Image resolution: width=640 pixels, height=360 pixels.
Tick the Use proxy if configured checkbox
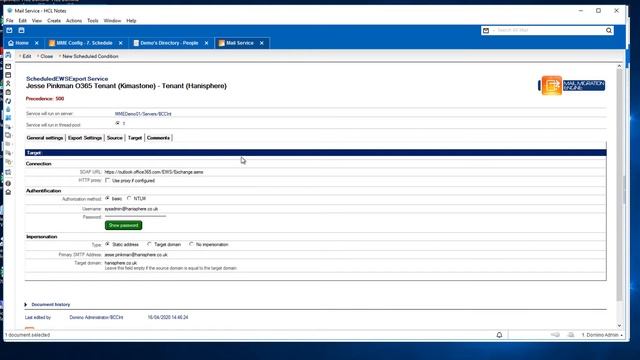click(x=107, y=180)
